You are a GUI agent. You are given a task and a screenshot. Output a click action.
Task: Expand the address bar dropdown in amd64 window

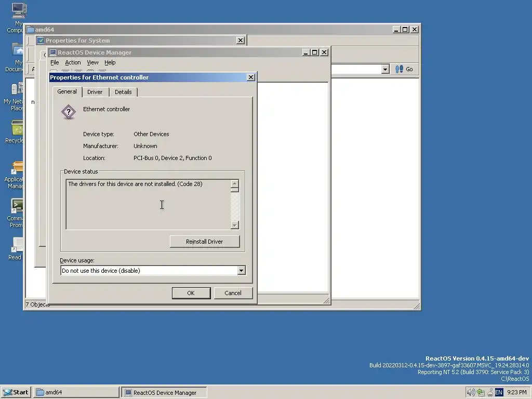(385, 69)
